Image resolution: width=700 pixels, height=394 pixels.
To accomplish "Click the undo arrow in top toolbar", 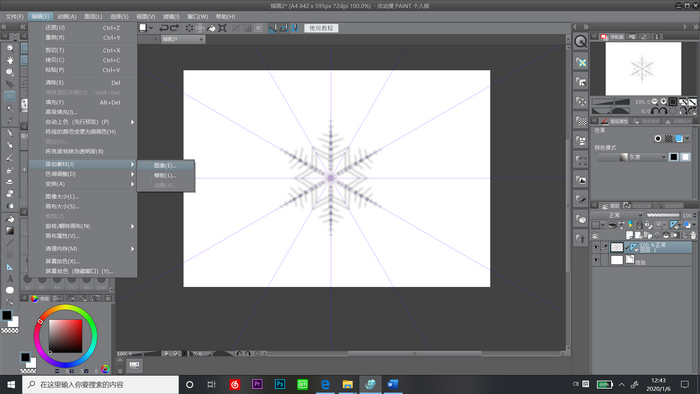I will tap(163, 28).
